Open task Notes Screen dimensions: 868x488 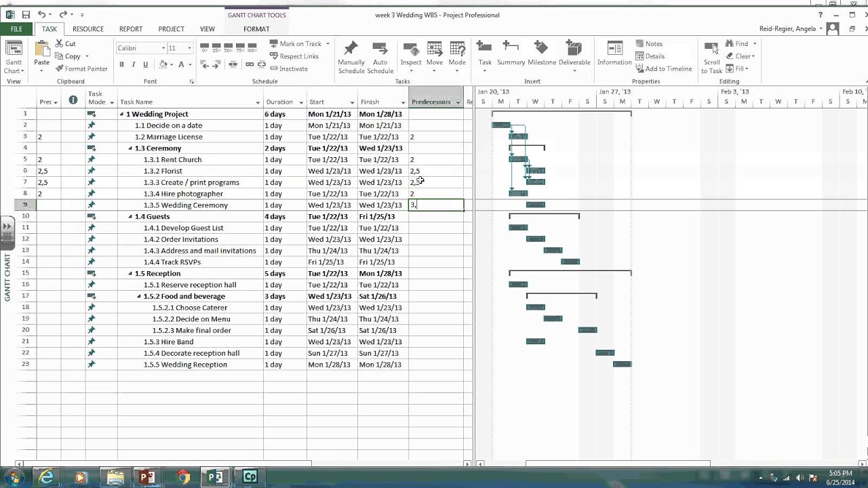(649, 43)
